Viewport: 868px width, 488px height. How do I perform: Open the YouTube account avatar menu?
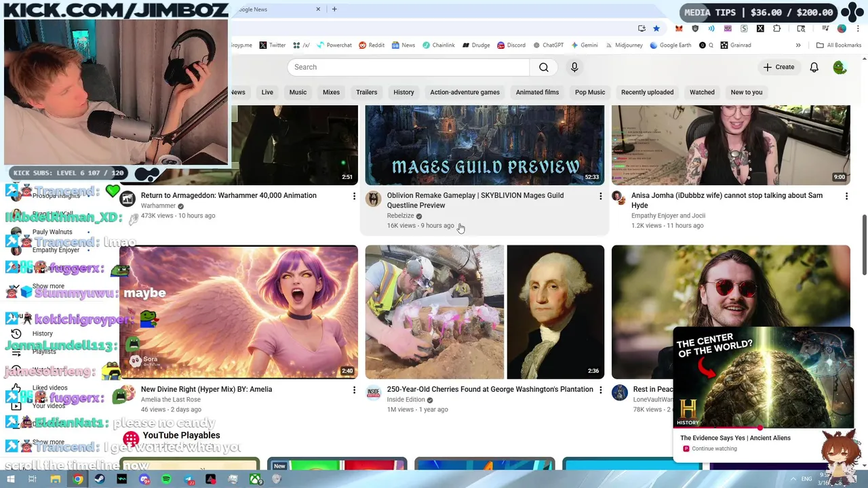click(840, 67)
